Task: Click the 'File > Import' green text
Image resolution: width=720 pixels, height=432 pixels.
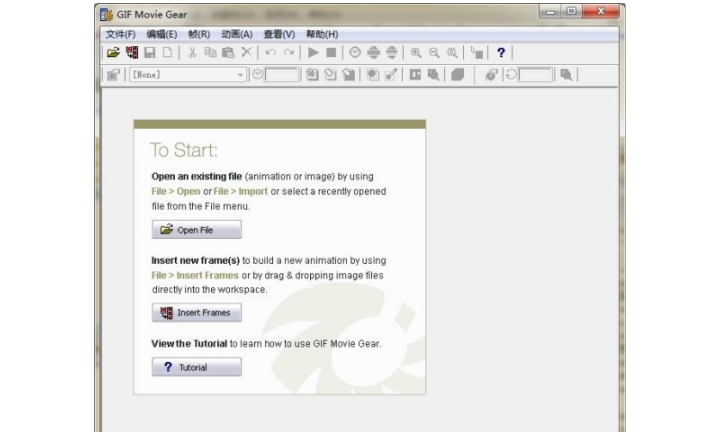Action: point(240,191)
